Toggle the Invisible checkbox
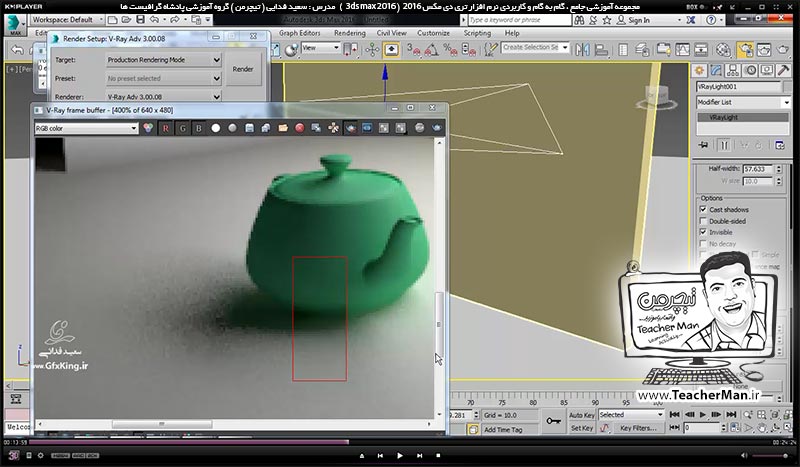 click(x=703, y=232)
